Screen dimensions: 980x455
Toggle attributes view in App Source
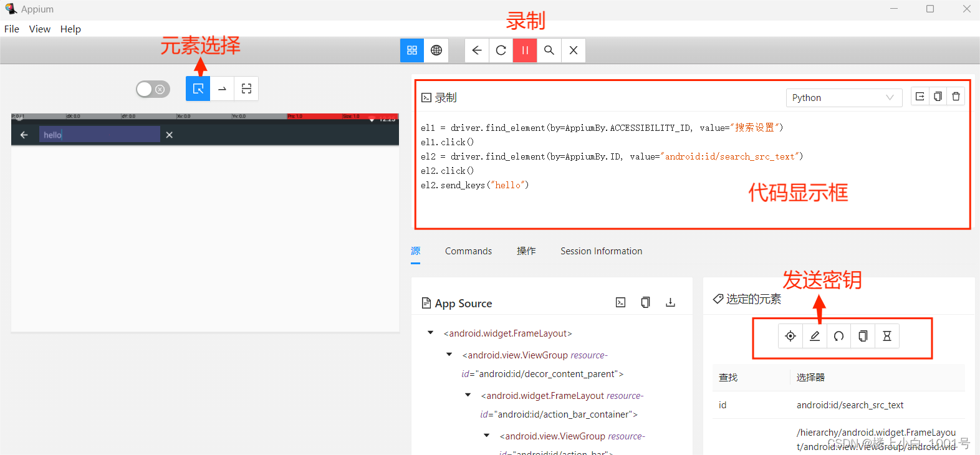coord(621,302)
